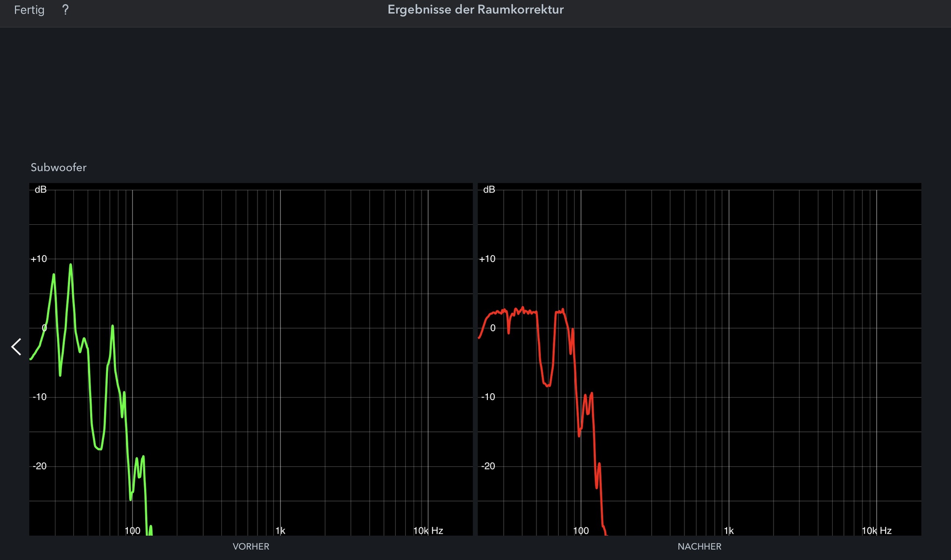
Task: Click 10k Hz label in VORHER graph
Action: pos(428,531)
